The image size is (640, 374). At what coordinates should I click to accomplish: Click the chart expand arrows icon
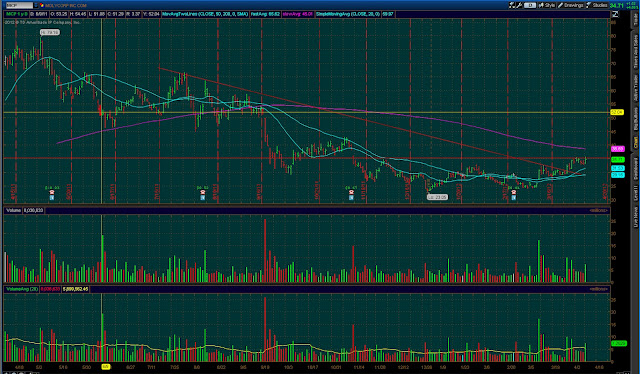pyautogui.click(x=614, y=14)
